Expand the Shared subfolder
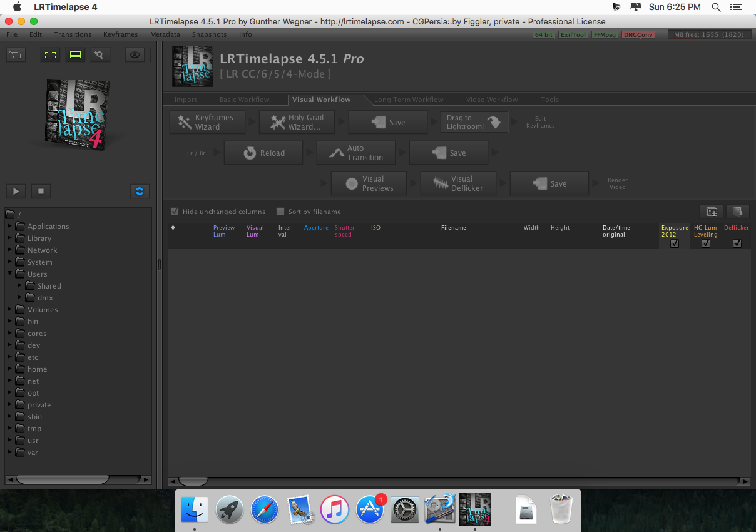The image size is (756, 532). click(20, 285)
